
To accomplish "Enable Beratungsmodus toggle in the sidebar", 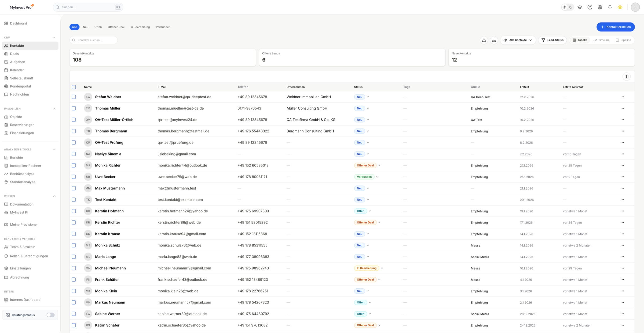I will [x=50, y=315].
